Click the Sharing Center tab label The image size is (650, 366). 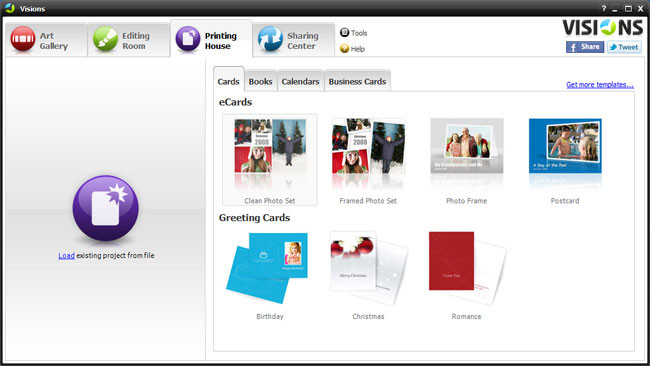click(303, 41)
